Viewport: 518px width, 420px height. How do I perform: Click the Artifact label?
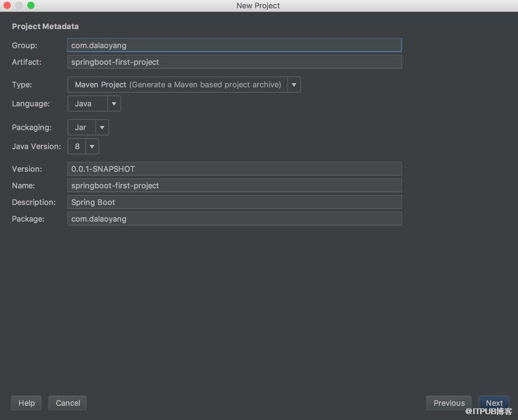27,62
